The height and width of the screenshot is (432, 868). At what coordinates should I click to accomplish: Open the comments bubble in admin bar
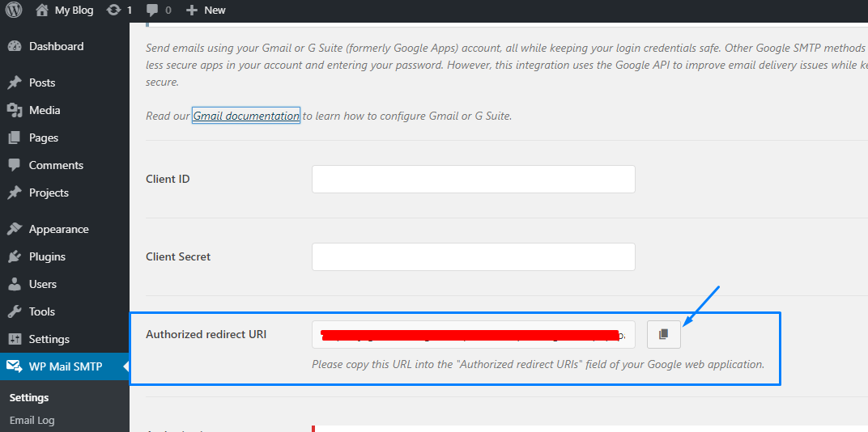click(159, 11)
